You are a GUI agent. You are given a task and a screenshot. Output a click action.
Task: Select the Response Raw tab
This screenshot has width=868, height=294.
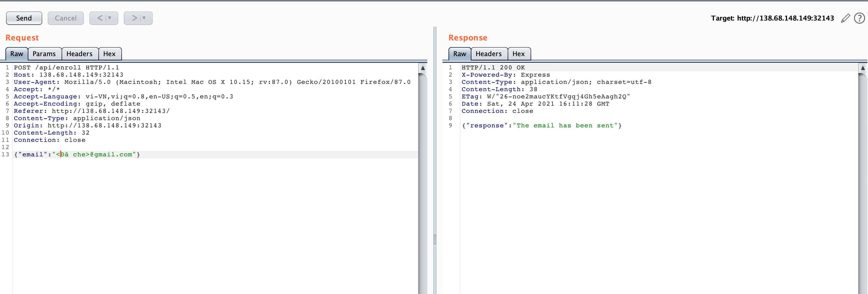tap(460, 54)
